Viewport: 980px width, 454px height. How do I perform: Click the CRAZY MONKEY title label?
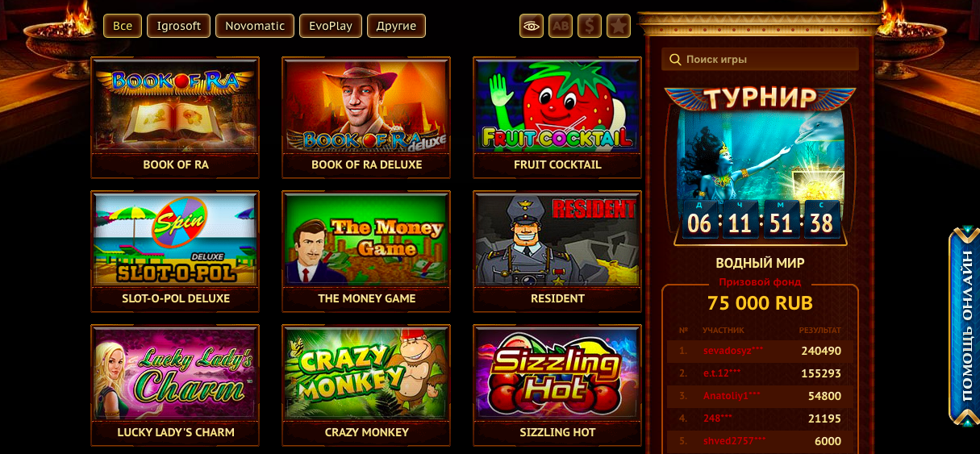click(x=366, y=432)
